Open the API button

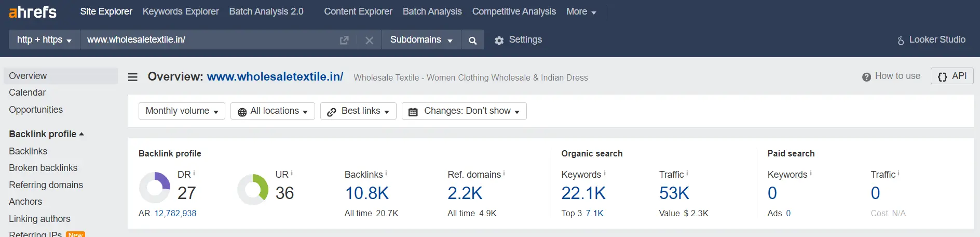coord(952,76)
